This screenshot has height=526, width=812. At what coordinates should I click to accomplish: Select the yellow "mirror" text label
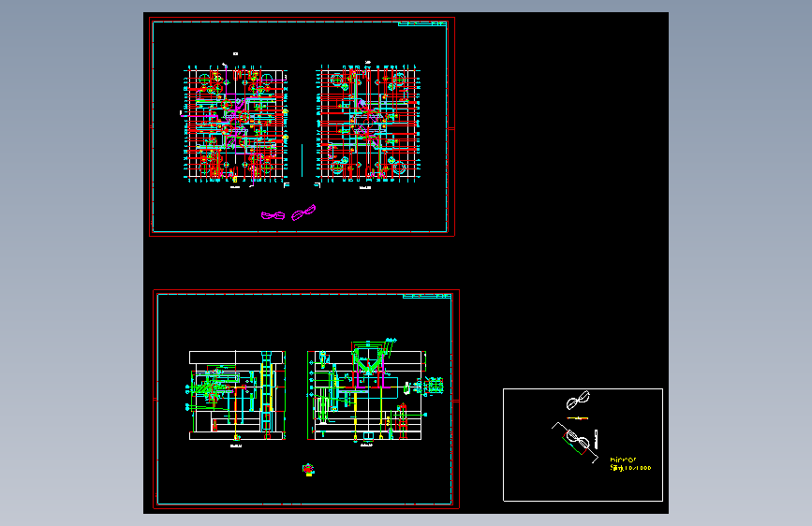[x=623, y=460]
